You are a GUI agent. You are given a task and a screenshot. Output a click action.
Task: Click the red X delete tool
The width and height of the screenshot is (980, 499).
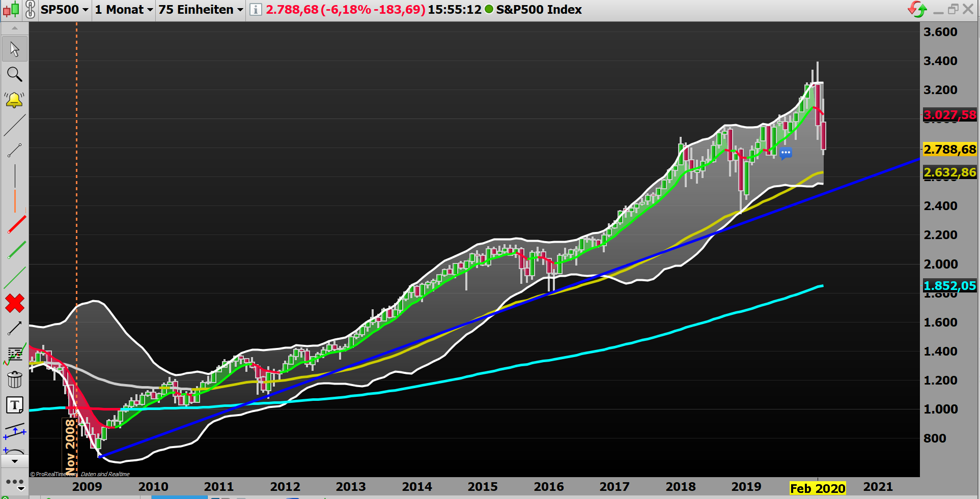(15, 304)
